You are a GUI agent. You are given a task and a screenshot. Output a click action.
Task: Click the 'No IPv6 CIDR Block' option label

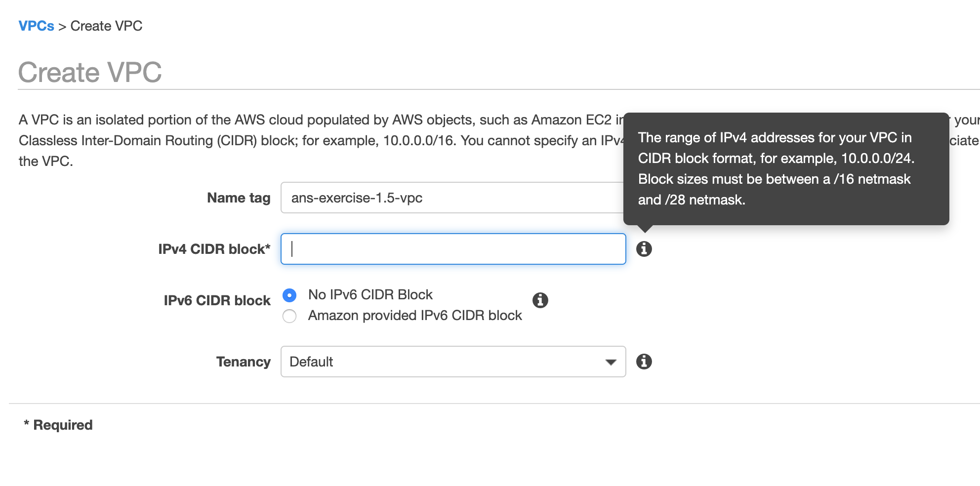(x=370, y=295)
